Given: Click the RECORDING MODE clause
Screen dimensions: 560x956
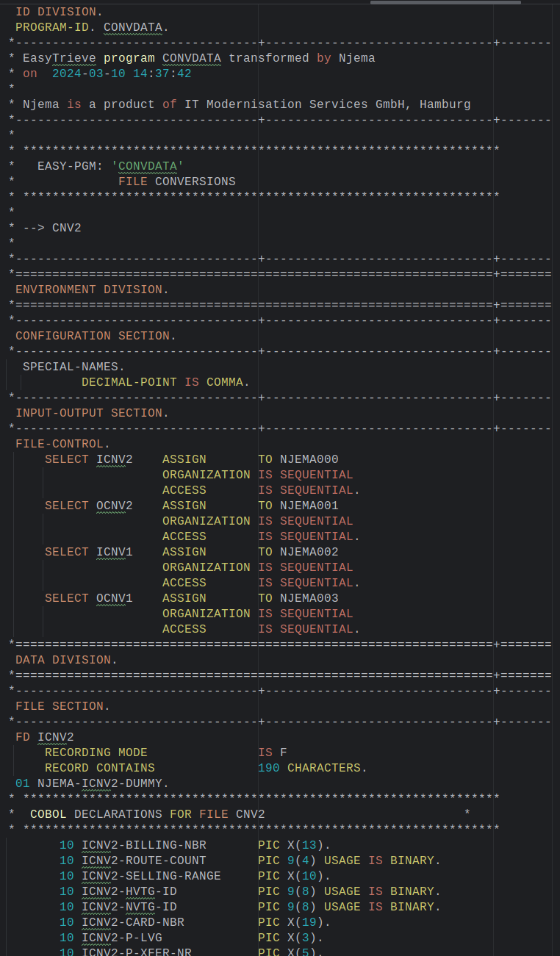Looking at the screenshot, I should tap(96, 752).
